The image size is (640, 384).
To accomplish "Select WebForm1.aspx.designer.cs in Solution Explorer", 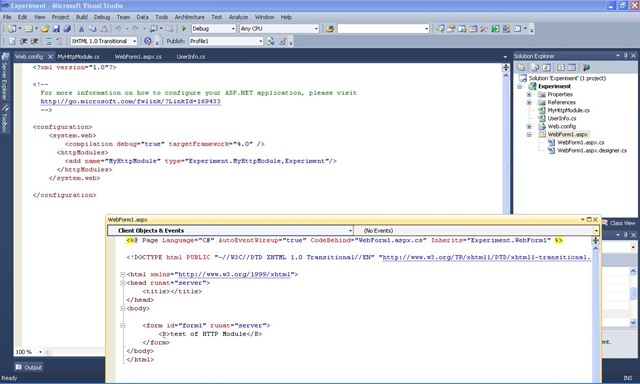I will coord(592,151).
